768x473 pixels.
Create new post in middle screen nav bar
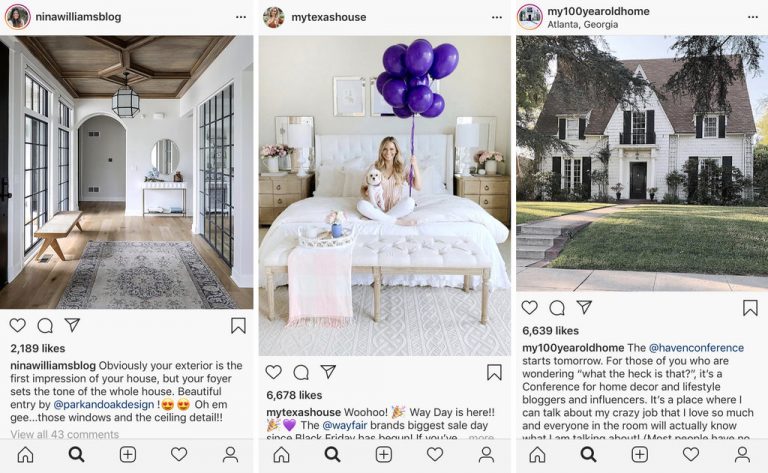point(384,455)
